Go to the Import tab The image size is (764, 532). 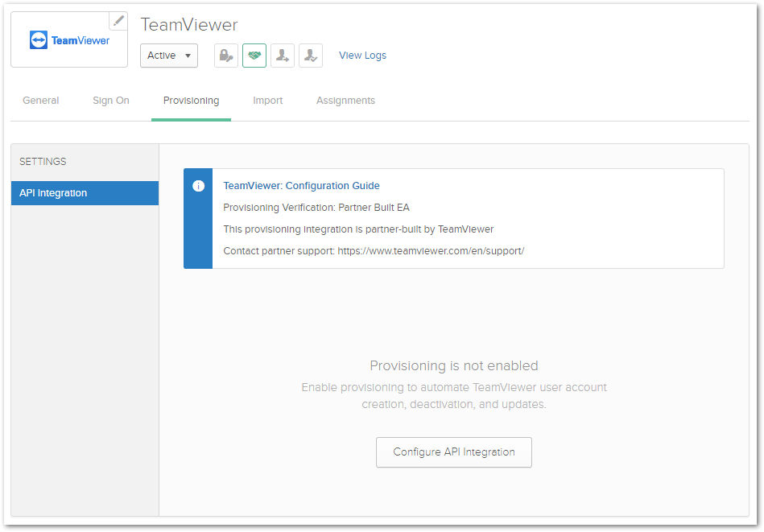pyautogui.click(x=267, y=101)
